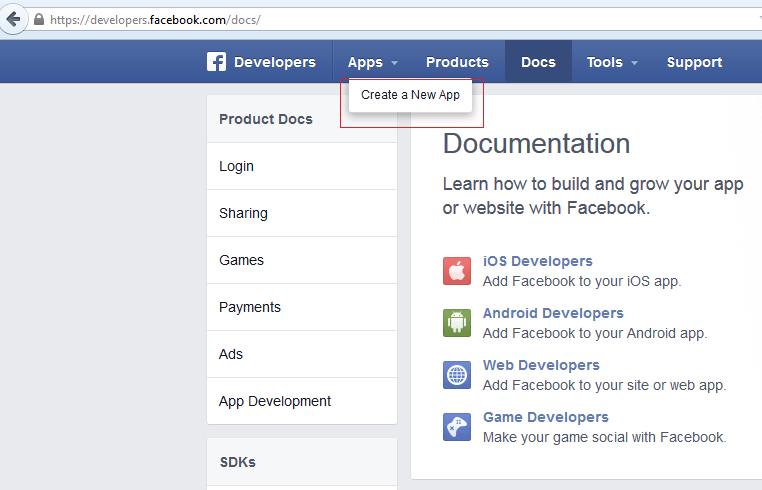Expand the Tools dropdown arrow
This screenshot has width=762, height=490.
pos(634,63)
